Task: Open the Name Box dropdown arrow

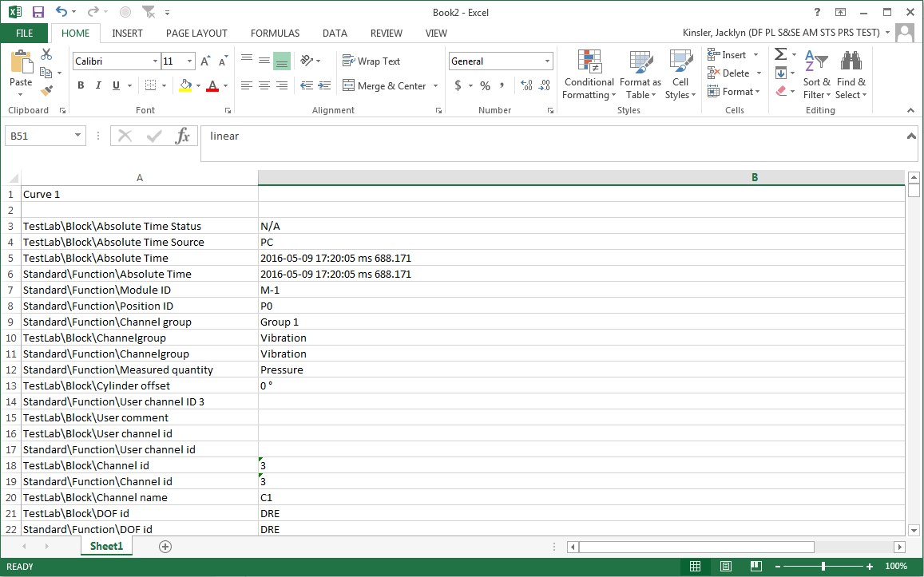Action: coord(77,136)
